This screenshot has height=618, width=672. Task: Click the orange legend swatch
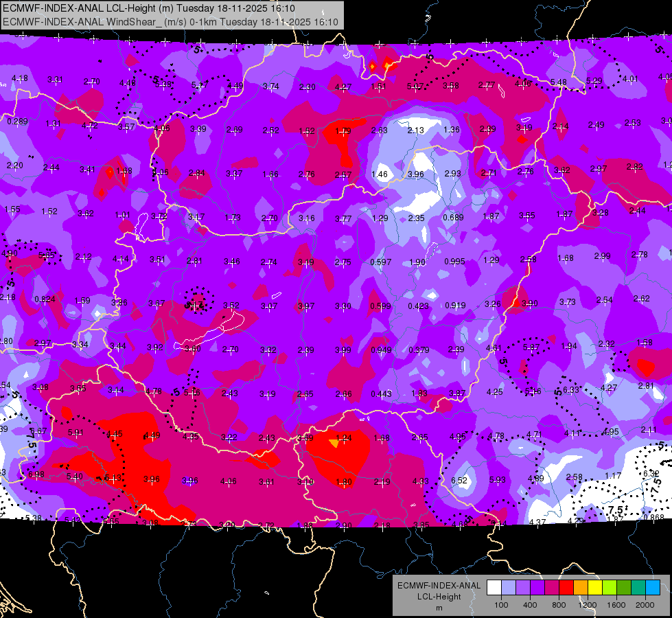581,588
